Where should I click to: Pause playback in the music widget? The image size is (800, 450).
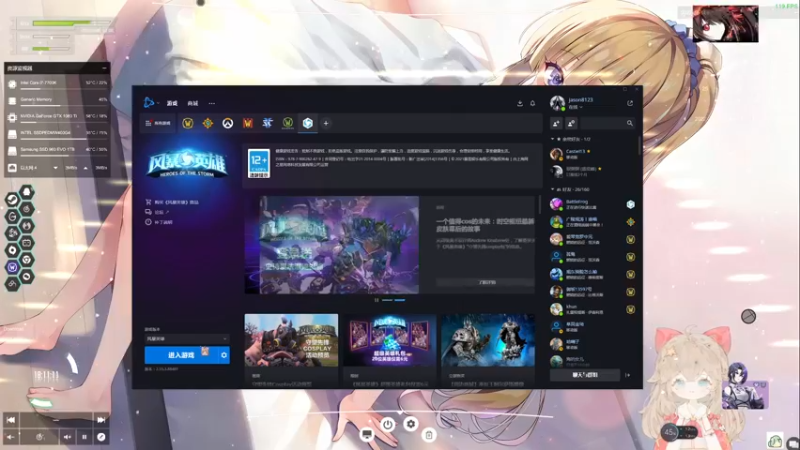click(x=84, y=437)
